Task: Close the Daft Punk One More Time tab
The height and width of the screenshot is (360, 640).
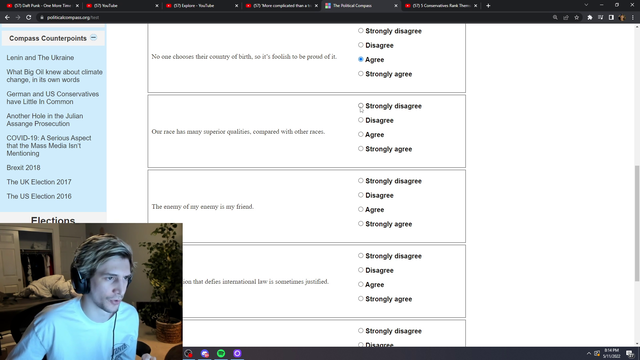Action: coord(77,6)
